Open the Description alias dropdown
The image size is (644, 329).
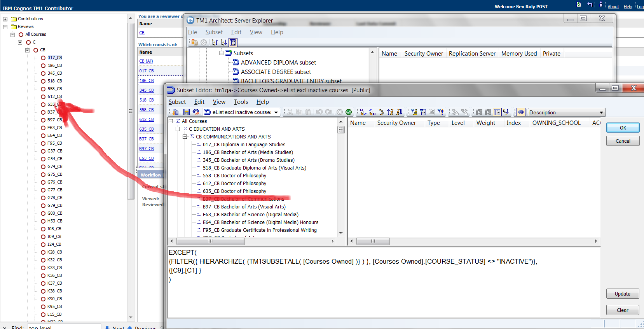(x=601, y=112)
